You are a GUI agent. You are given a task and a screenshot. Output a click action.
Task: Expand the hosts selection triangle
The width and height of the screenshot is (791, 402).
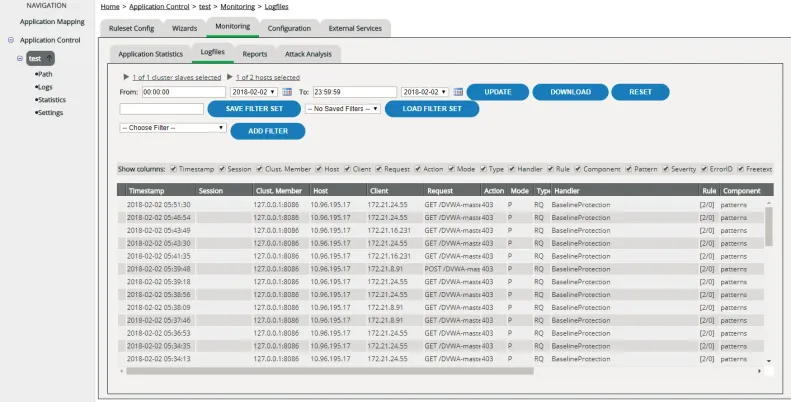229,77
